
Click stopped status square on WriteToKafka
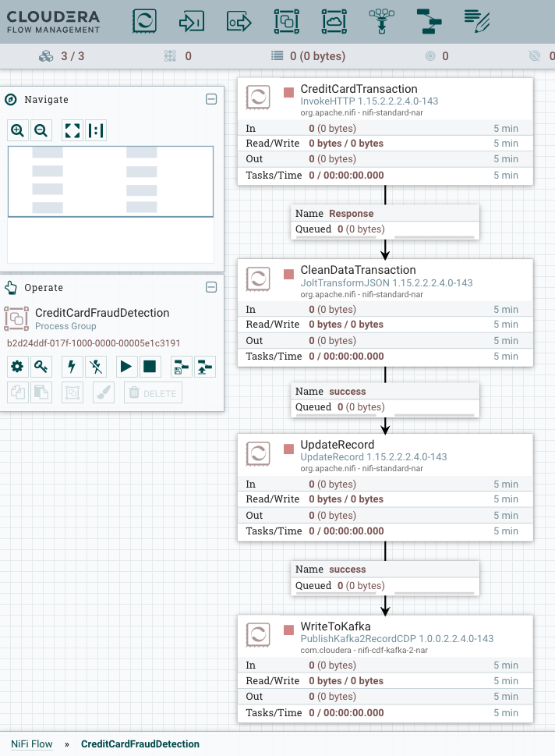click(288, 630)
